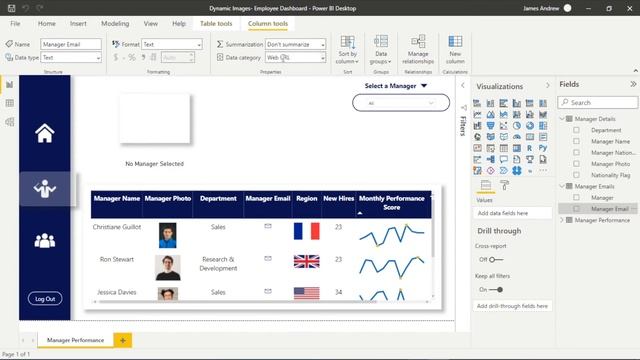The image size is (640, 360).
Task: Check the Manager Photo field checkbox
Action: [x=576, y=164]
